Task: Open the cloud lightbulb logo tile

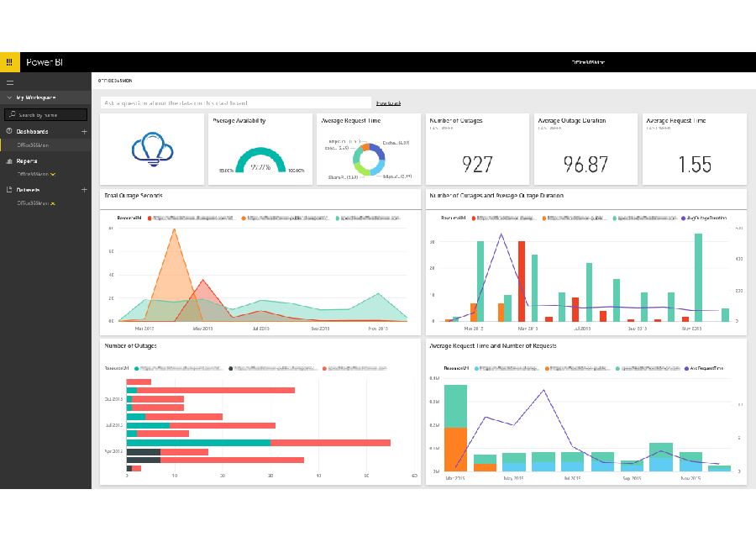Action: 152,149
